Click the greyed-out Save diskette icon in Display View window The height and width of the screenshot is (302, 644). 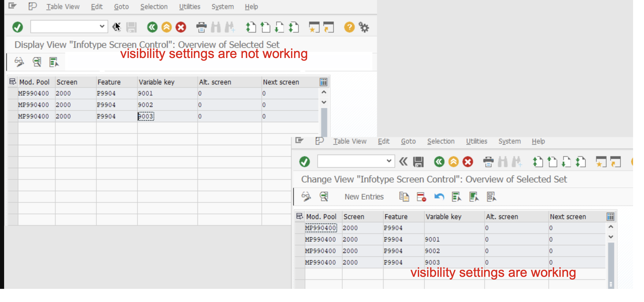coord(131,27)
